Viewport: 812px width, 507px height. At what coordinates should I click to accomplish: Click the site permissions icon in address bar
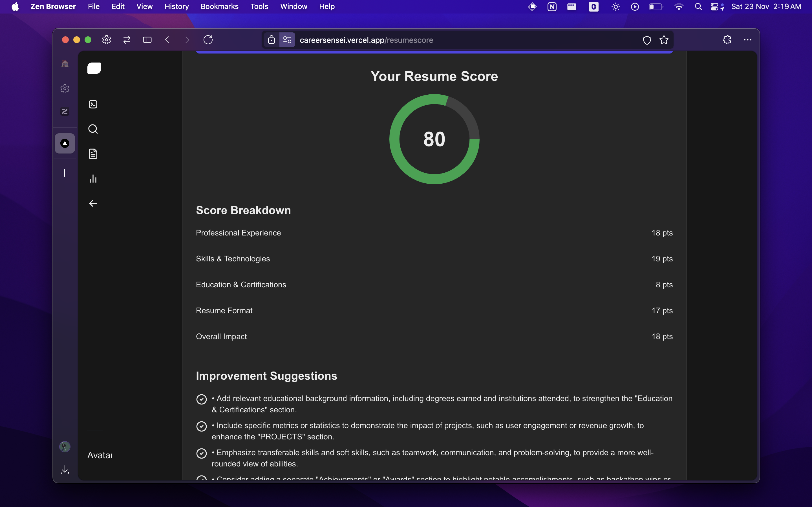287,40
